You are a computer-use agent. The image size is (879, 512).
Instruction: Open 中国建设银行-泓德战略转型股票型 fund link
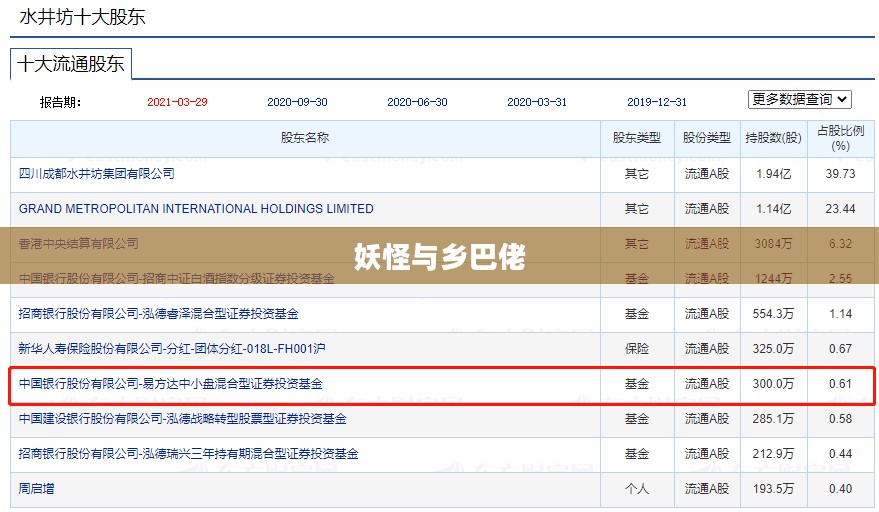pyautogui.click(x=183, y=419)
